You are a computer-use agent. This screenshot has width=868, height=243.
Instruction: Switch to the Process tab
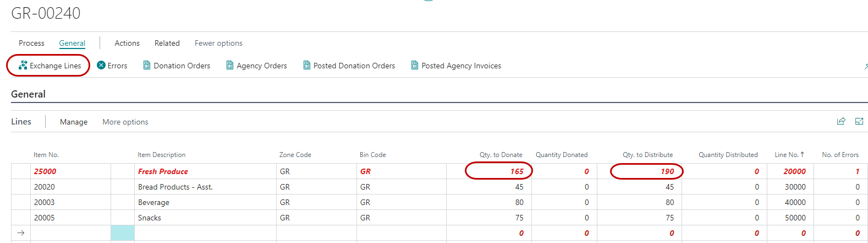pyautogui.click(x=31, y=43)
